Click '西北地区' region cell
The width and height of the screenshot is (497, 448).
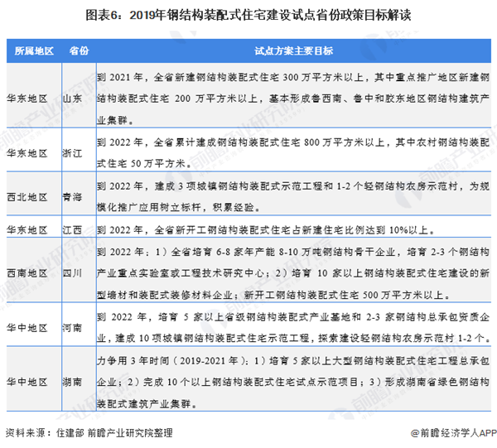coord(27,197)
